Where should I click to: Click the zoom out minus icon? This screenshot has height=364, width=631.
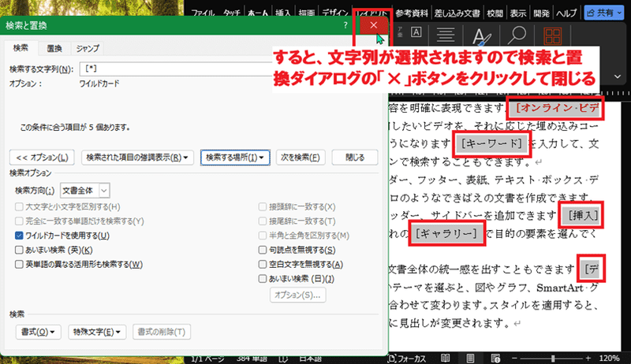pyautogui.click(x=514, y=358)
